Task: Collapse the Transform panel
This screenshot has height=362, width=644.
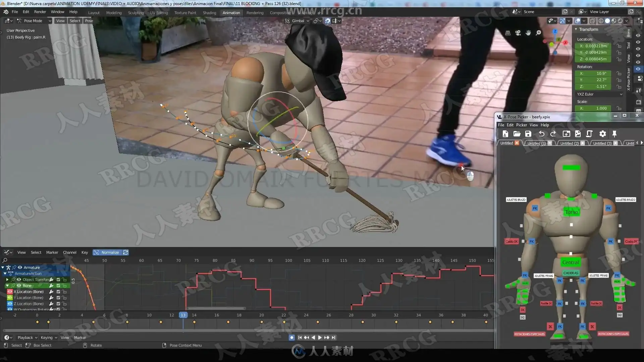Action: point(576,29)
